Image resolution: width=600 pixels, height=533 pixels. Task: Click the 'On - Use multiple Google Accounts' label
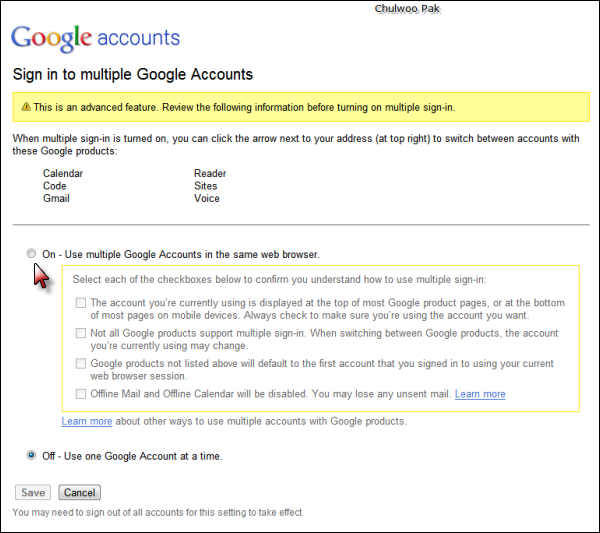pos(181,254)
